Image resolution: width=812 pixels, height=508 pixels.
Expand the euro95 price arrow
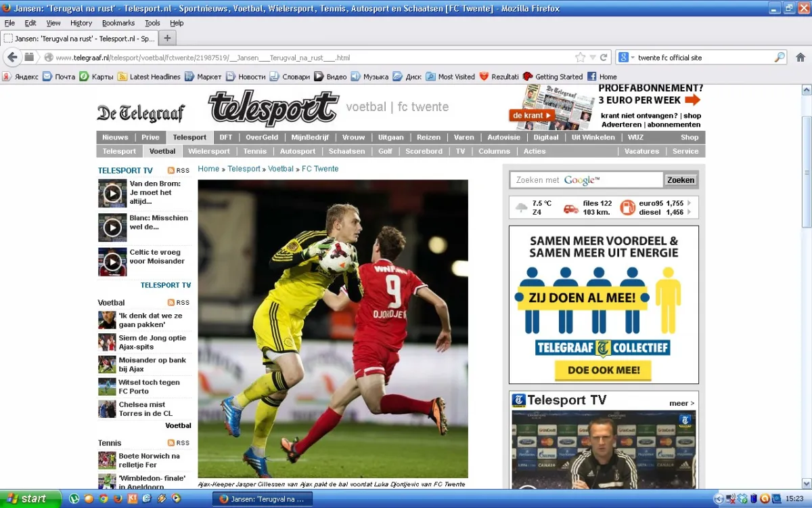point(689,203)
